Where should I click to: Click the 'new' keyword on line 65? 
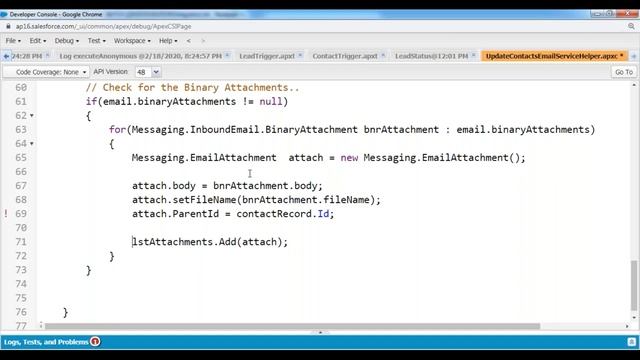[349, 158]
